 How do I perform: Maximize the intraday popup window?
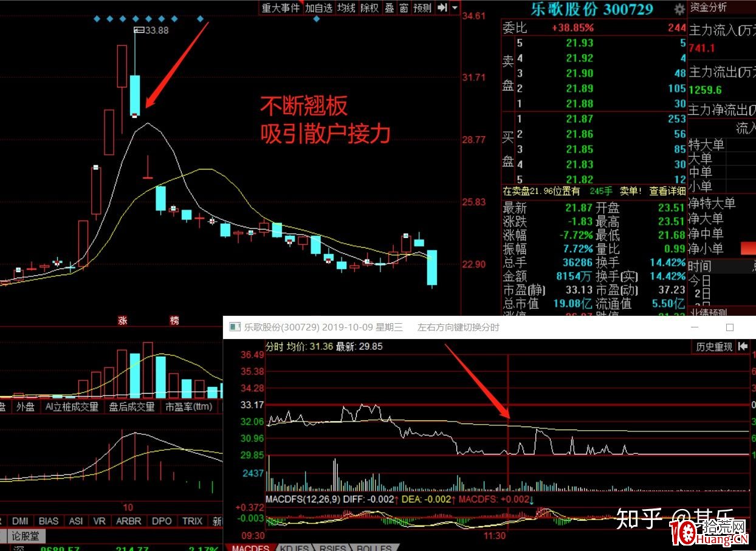pos(730,327)
